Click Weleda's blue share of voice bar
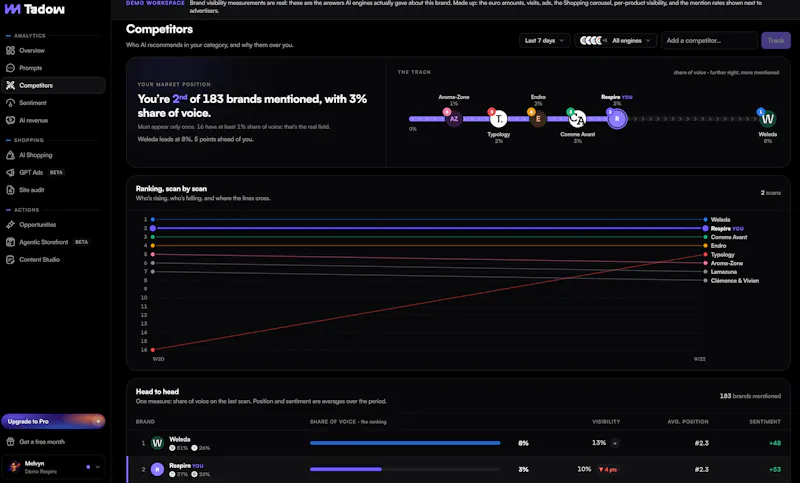800x483 pixels. [x=405, y=443]
